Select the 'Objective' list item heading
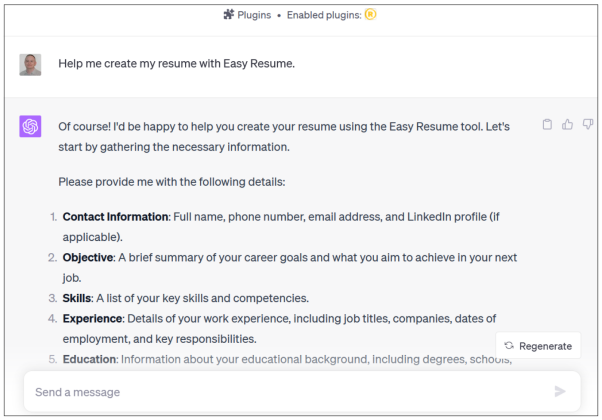Screen dimensions: 602x420 [x=88, y=257]
